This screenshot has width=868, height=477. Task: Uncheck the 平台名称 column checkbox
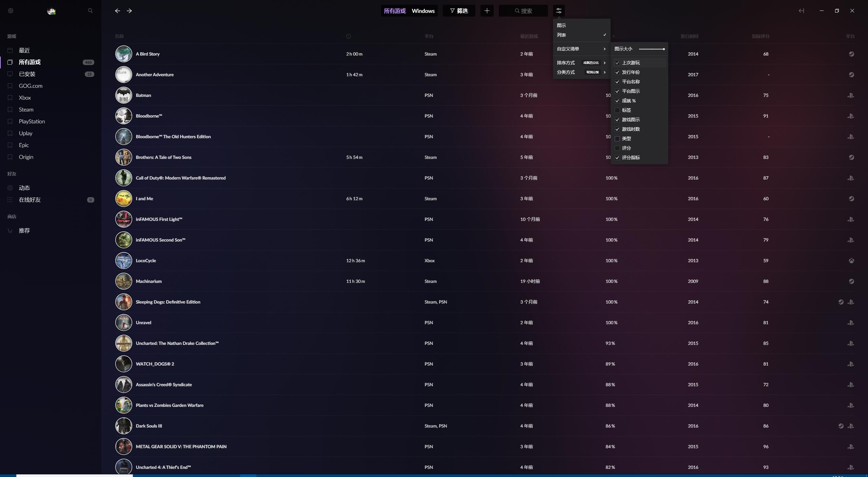click(x=617, y=82)
